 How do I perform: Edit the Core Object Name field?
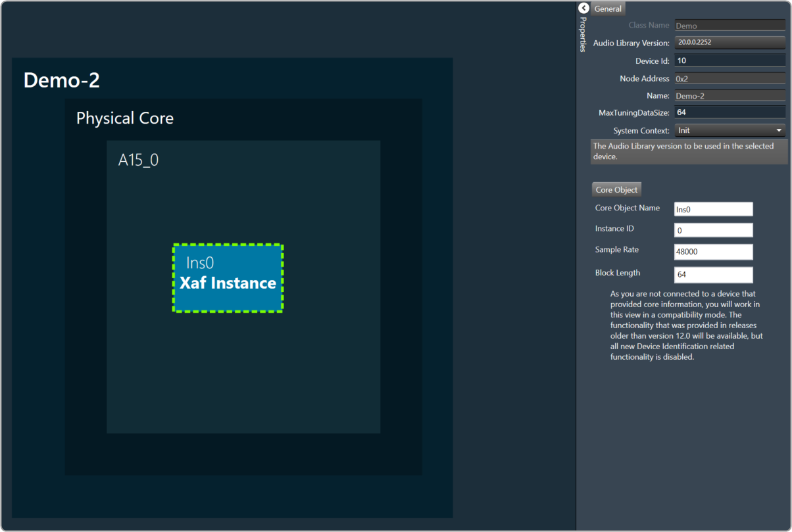(714, 209)
